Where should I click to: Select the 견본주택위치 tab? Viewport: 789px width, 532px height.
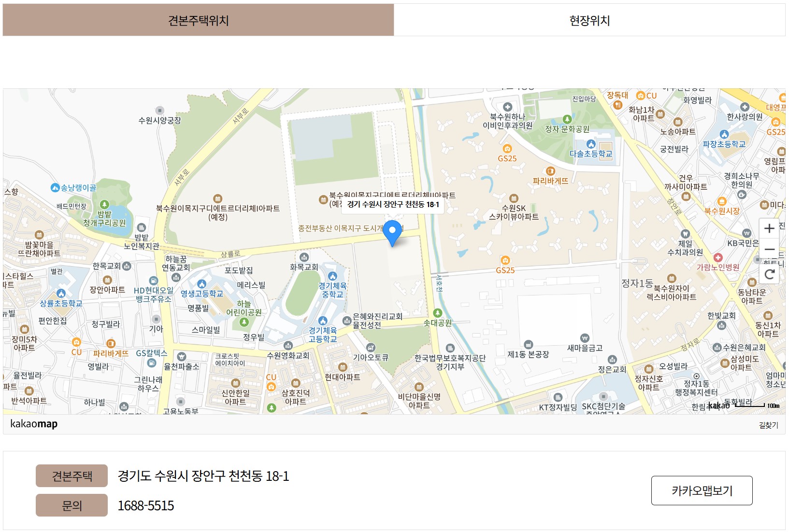coord(198,20)
